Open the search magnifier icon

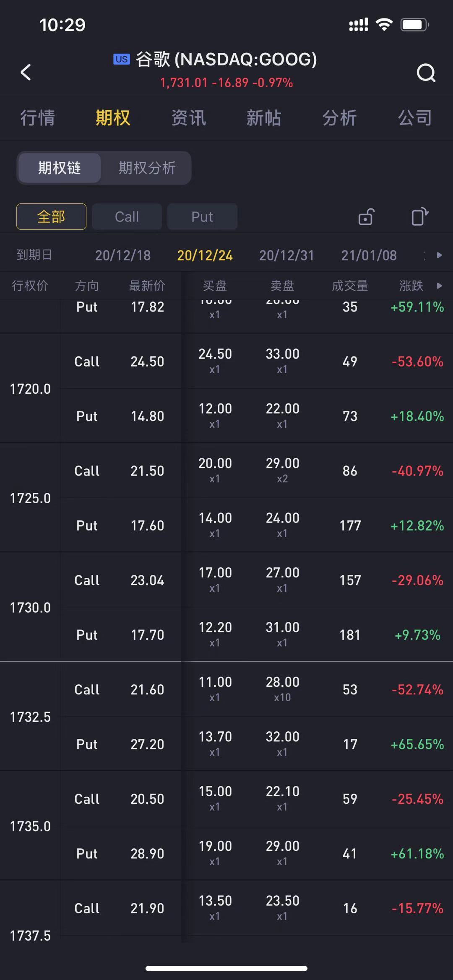[426, 73]
